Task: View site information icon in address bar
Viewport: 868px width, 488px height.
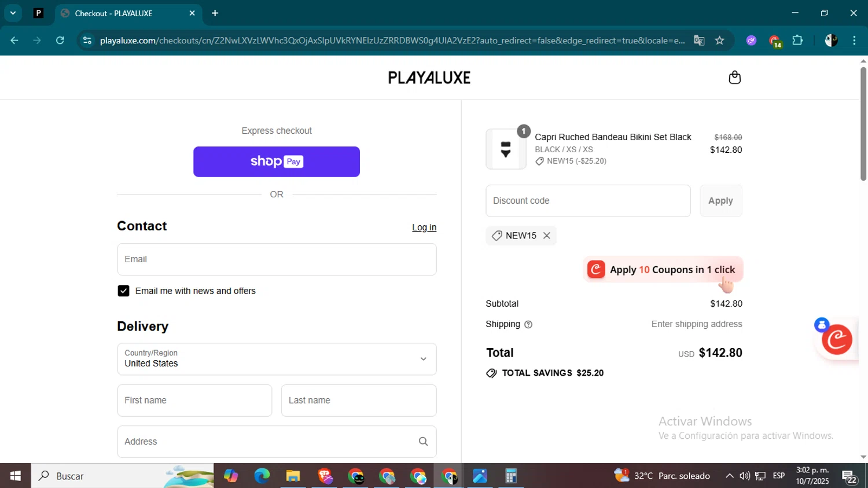Action: click(87, 41)
